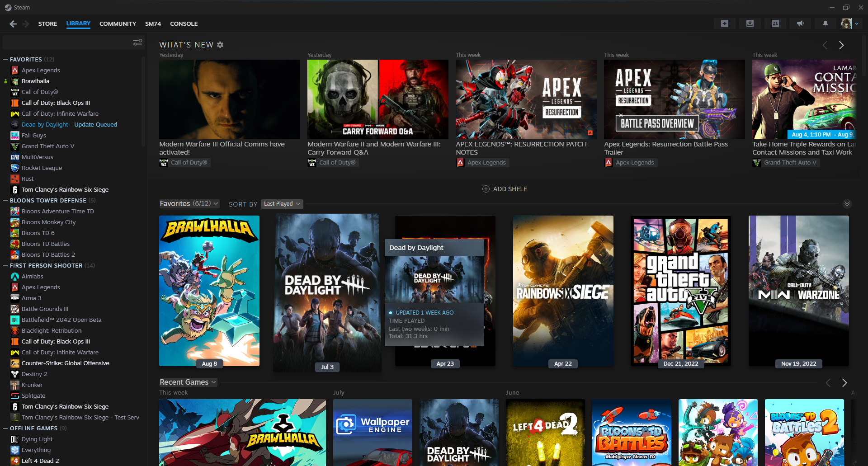
Task: Click the Dying Light icon in sidebar
Action: click(15, 439)
